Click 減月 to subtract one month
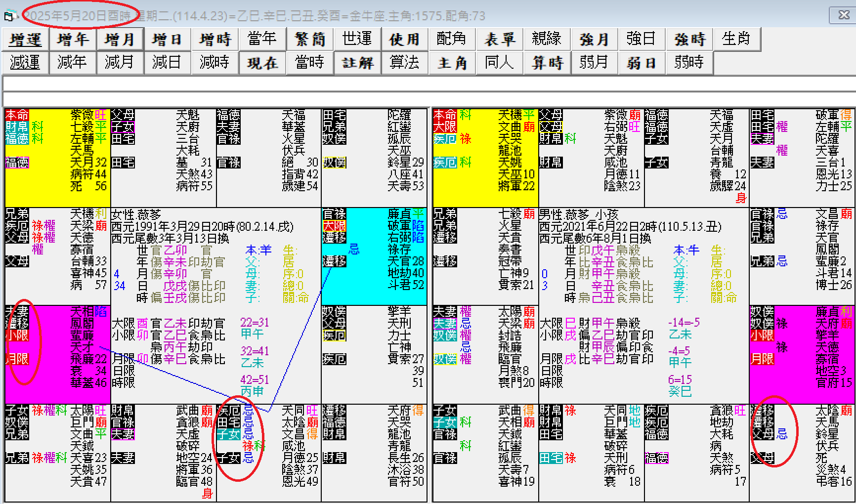 tap(120, 63)
